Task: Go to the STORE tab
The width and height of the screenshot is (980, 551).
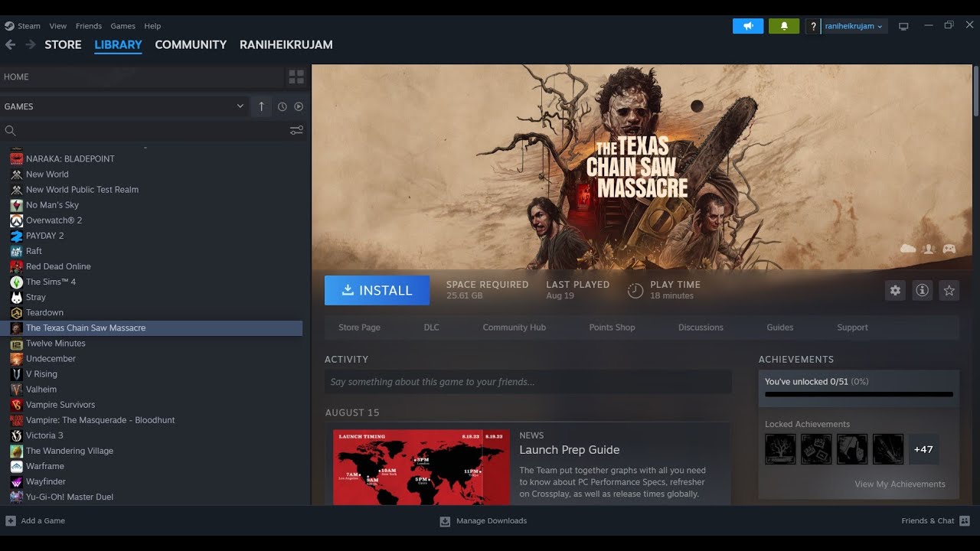Action: pyautogui.click(x=63, y=44)
